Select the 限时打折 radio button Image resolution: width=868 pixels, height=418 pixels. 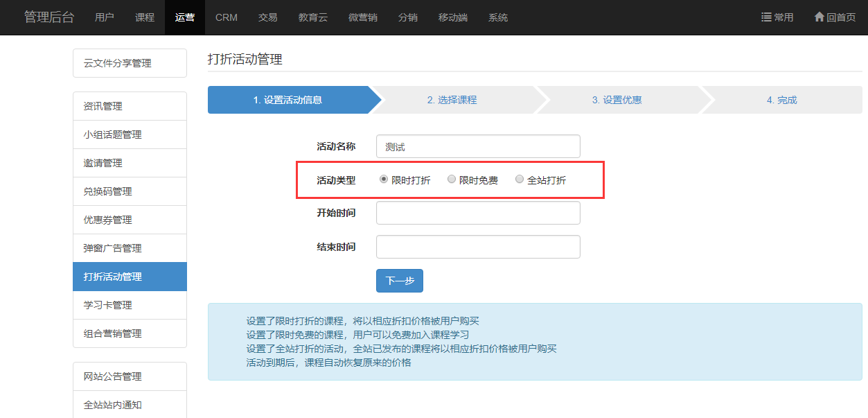coord(383,180)
